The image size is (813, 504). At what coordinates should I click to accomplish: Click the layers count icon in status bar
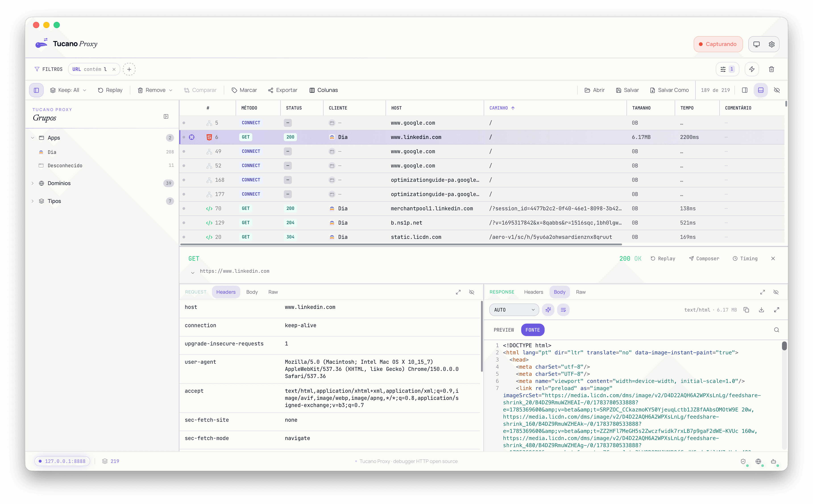click(x=105, y=461)
